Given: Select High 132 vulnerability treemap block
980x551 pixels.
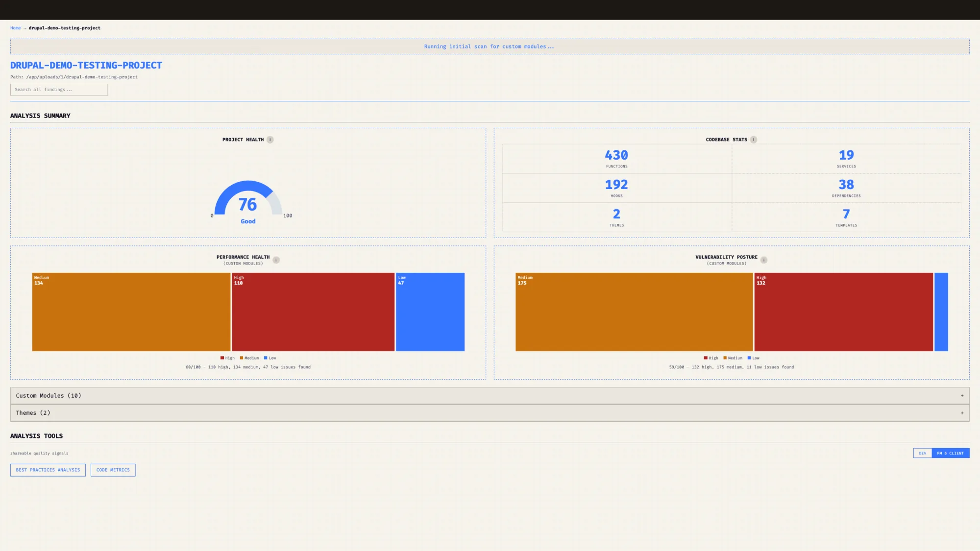Looking at the screenshot, I should [844, 312].
